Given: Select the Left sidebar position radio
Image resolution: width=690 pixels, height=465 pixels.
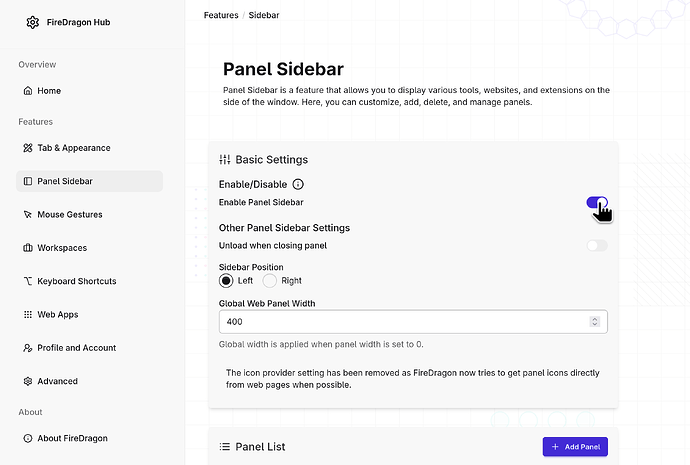Looking at the screenshot, I should (x=226, y=281).
